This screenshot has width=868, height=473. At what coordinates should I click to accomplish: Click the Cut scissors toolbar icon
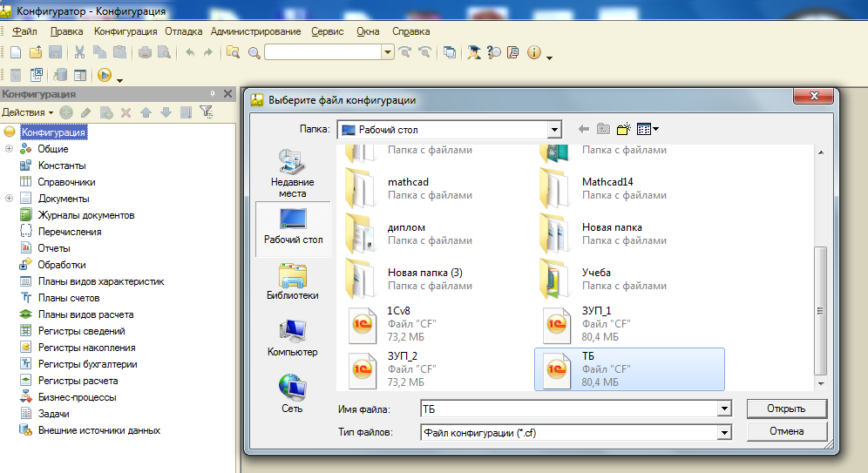tap(79, 52)
